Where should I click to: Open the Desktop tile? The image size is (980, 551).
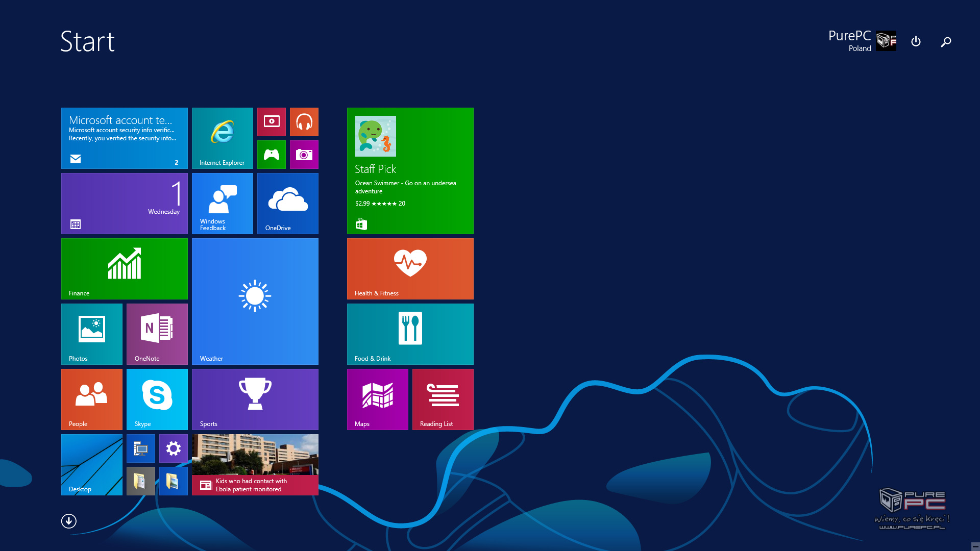pyautogui.click(x=92, y=465)
